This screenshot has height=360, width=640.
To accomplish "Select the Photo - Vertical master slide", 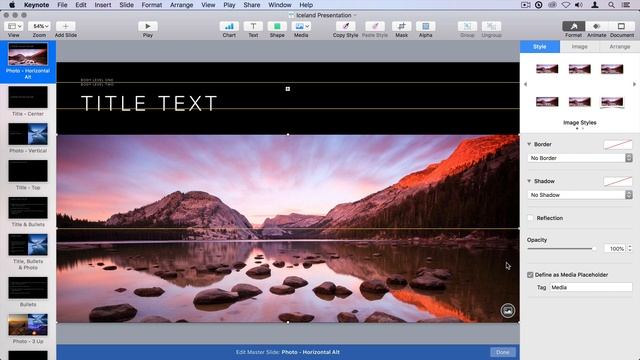I will point(28,134).
